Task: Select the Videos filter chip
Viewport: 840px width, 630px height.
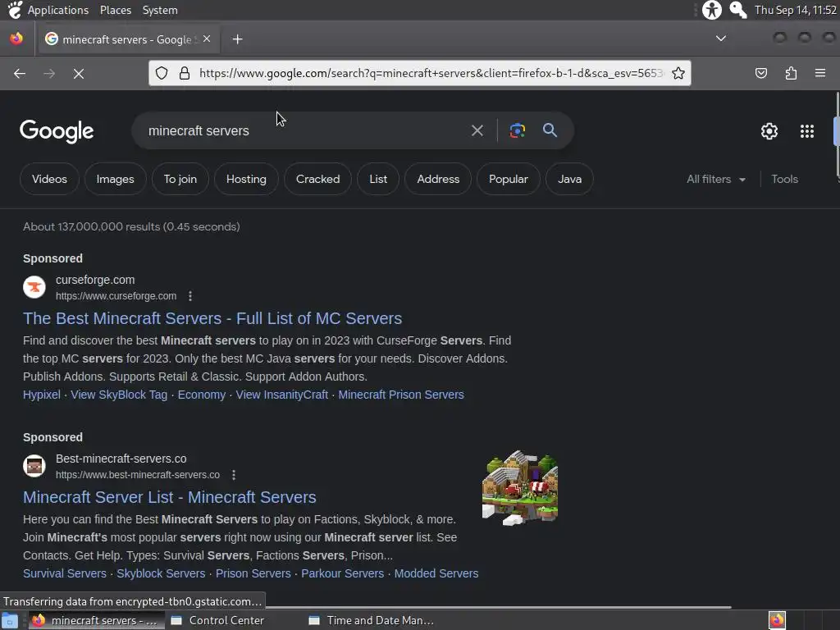Action: coord(49,179)
